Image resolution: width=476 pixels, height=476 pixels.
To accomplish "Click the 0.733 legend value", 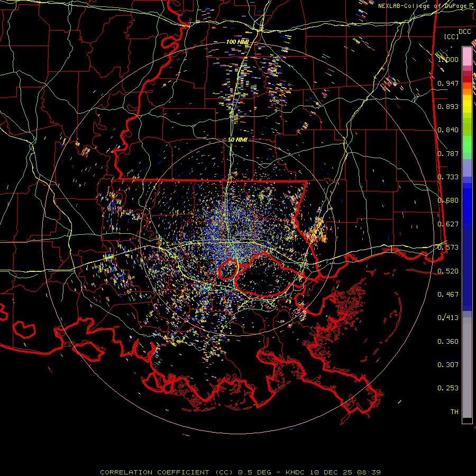I will click(448, 177).
